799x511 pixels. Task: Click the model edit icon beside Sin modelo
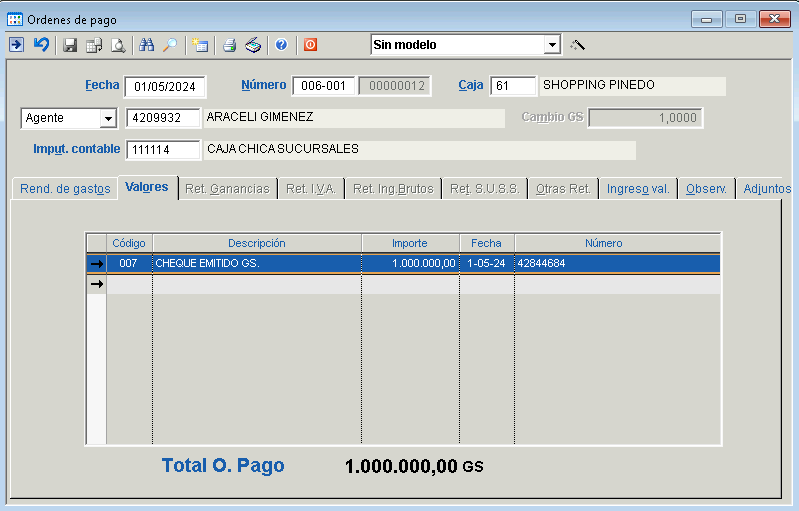(577, 45)
